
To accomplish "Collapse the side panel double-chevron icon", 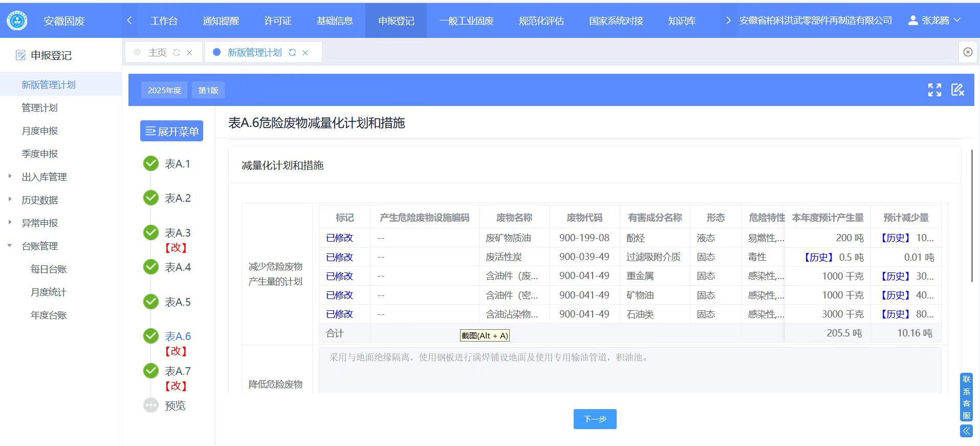I will [x=966, y=431].
